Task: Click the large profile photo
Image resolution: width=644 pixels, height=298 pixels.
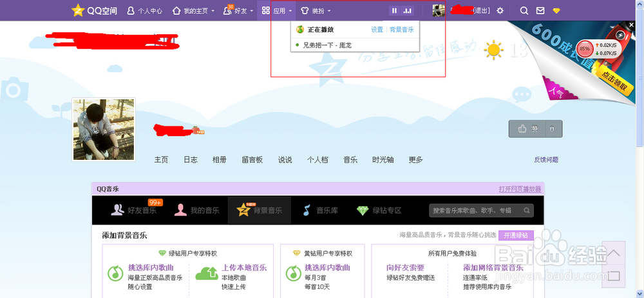Action: coord(104,130)
